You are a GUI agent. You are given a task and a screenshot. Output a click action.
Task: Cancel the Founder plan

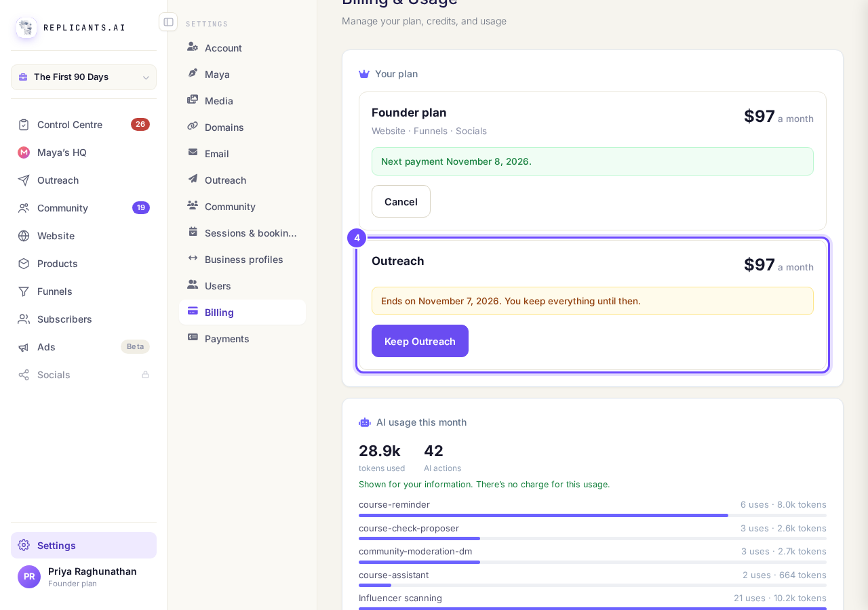[401, 201]
